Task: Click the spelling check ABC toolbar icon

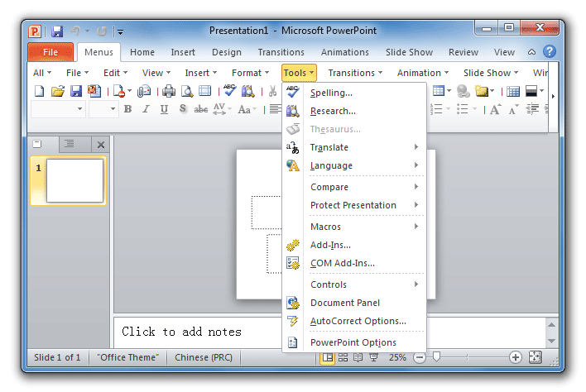Action: (230, 90)
